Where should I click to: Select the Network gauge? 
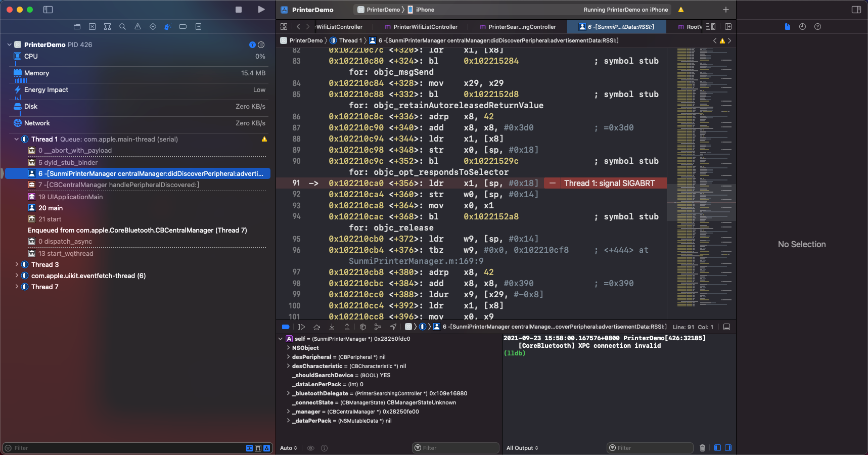click(139, 123)
